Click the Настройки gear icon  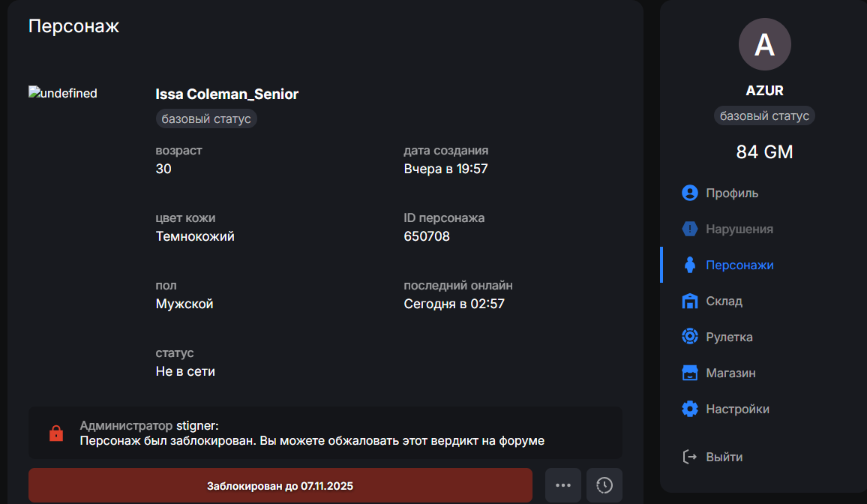[x=690, y=409]
